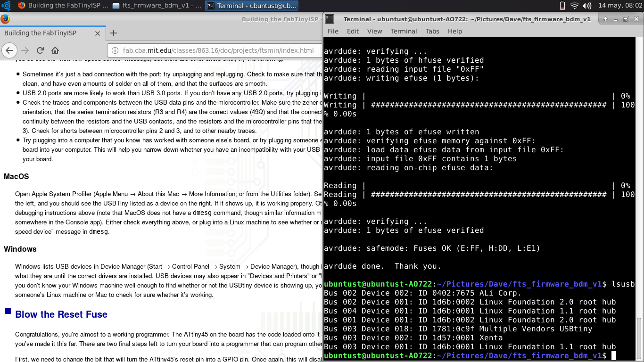This screenshot has width=644, height=362.
Task: Click the Multiple Vendors USBtiny lsusb line
Action: (x=458, y=329)
